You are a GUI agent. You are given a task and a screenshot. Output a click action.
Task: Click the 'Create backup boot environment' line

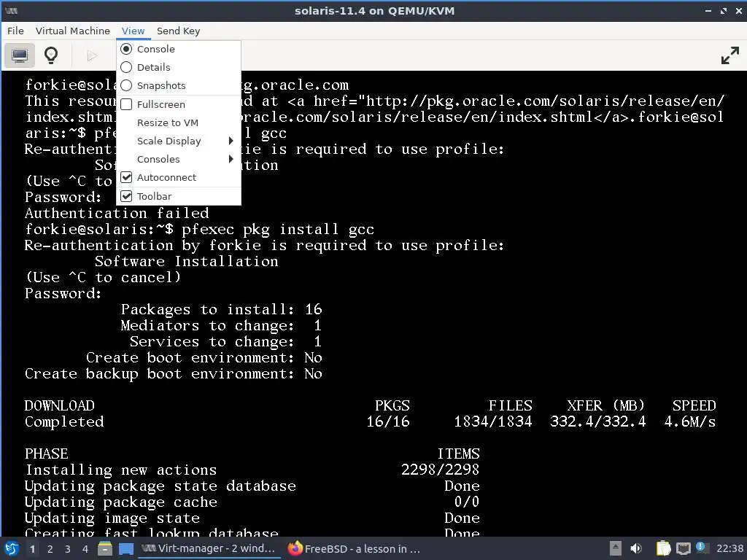click(174, 373)
